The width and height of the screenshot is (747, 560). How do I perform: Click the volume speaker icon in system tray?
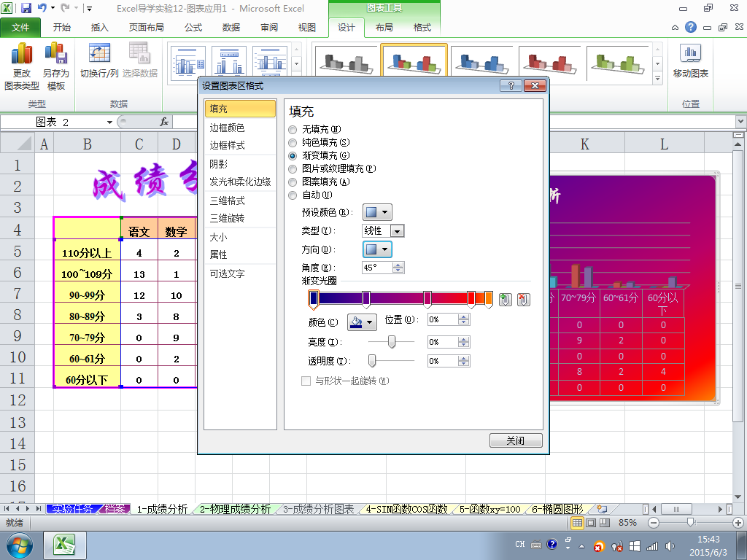point(670,546)
